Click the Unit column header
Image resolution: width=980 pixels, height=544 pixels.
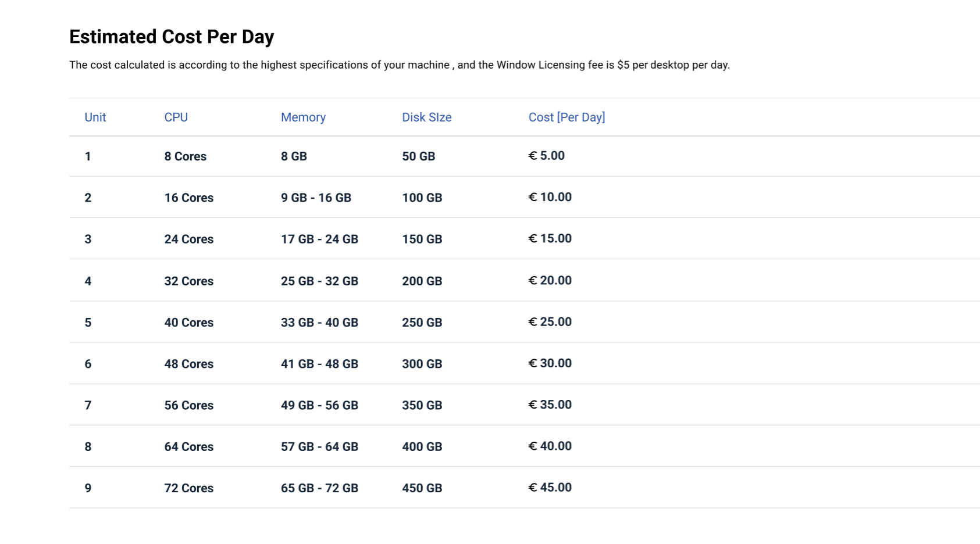(x=95, y=117)
